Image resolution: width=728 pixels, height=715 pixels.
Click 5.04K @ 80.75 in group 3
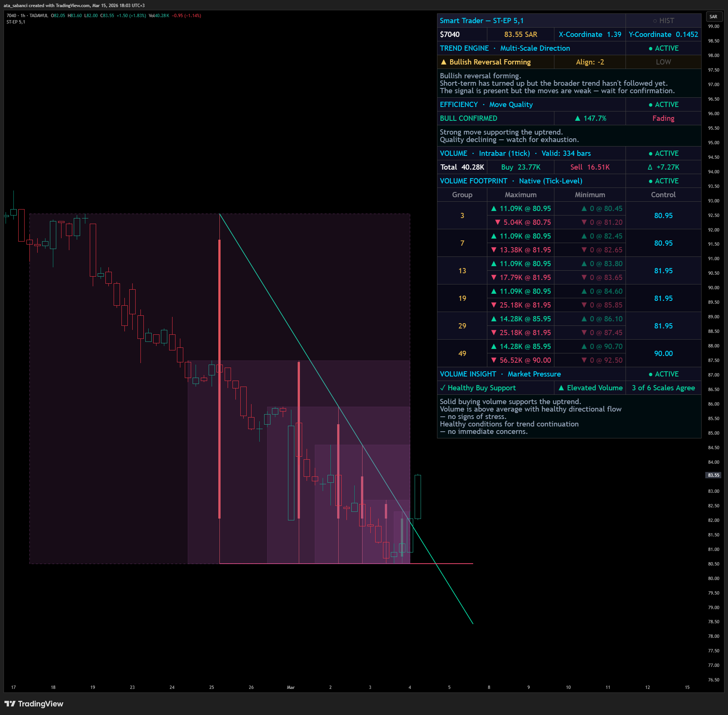pyautogui.click(x=523, y=222)
